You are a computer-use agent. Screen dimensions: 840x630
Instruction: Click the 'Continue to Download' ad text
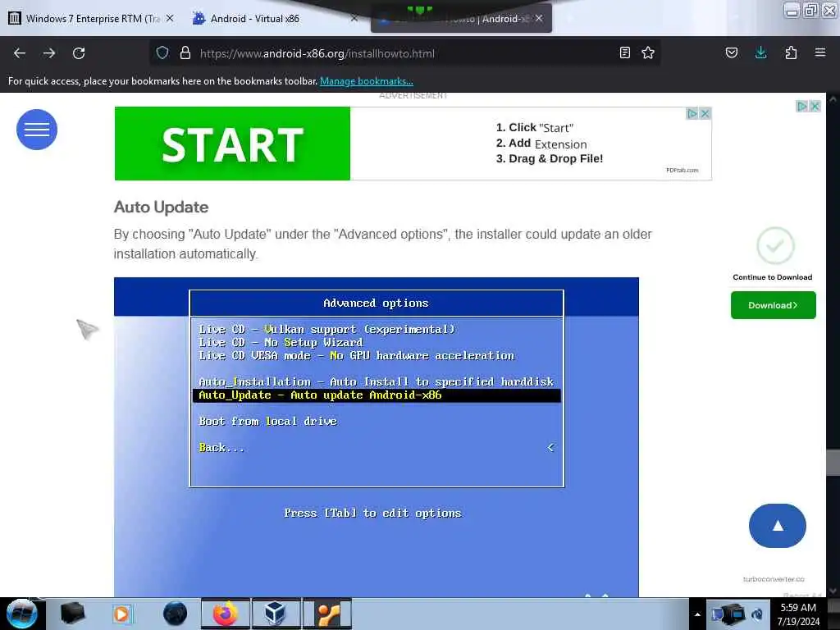[773, 277]
